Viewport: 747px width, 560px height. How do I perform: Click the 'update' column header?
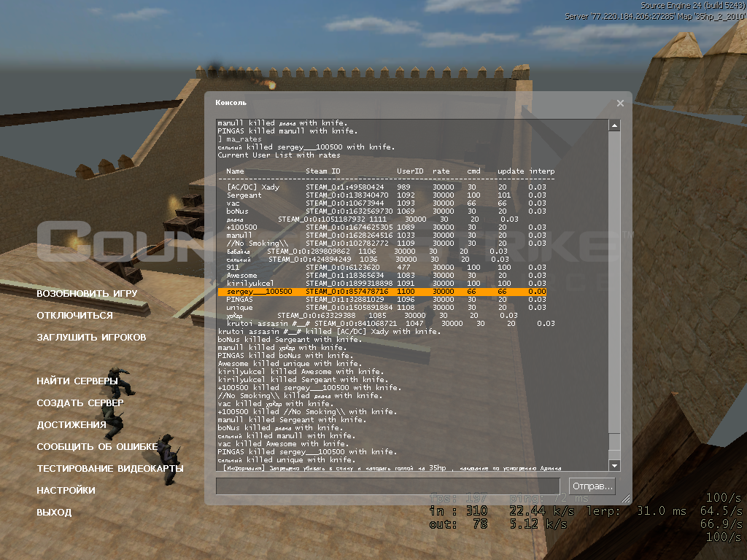click(x=511, y=171)
